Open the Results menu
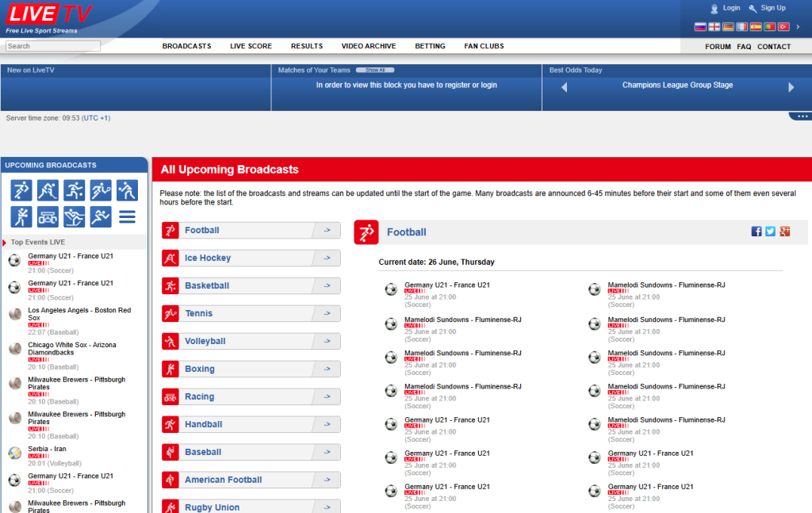 307,46
